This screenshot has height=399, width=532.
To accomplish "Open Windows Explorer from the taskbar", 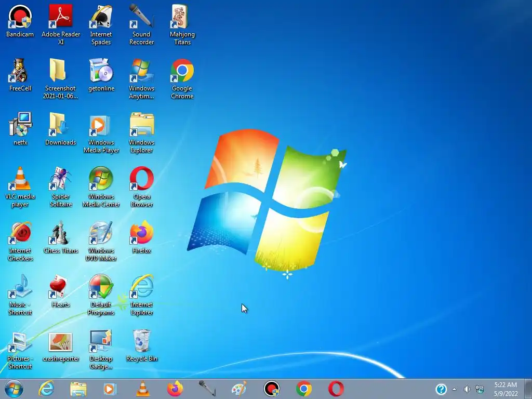I will pos(78,389).
